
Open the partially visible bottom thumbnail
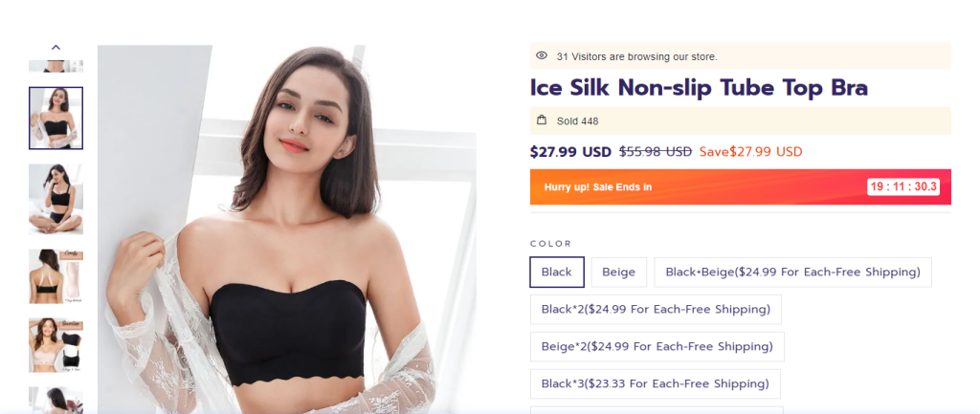56,400
